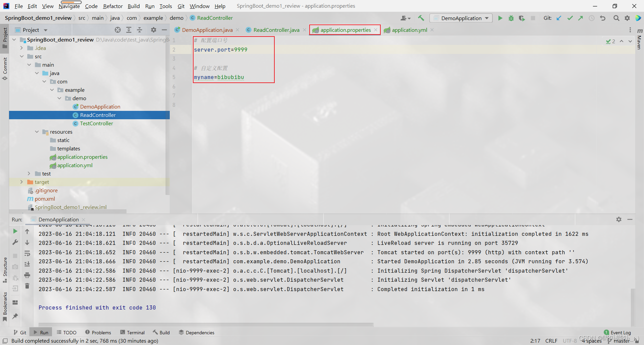Collapse all in Project panel

pyautogui.click(x=140, y=30)
